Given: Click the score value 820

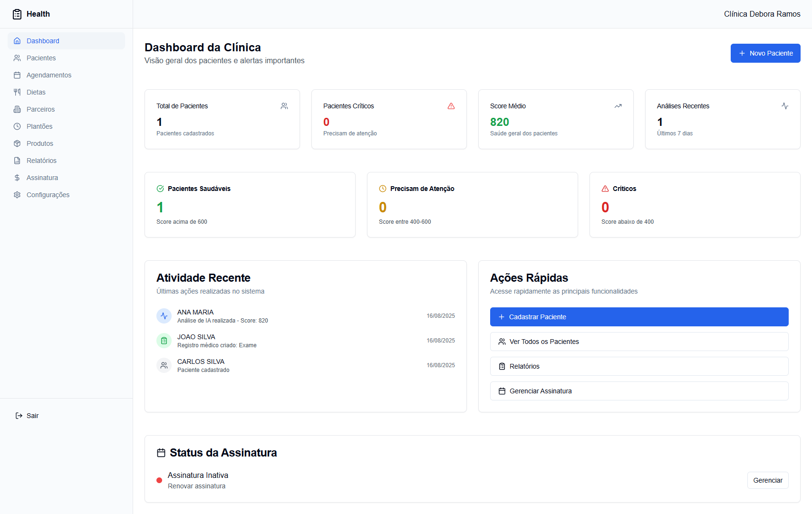Looking at the screenshot, I should (x=500, y=122).
